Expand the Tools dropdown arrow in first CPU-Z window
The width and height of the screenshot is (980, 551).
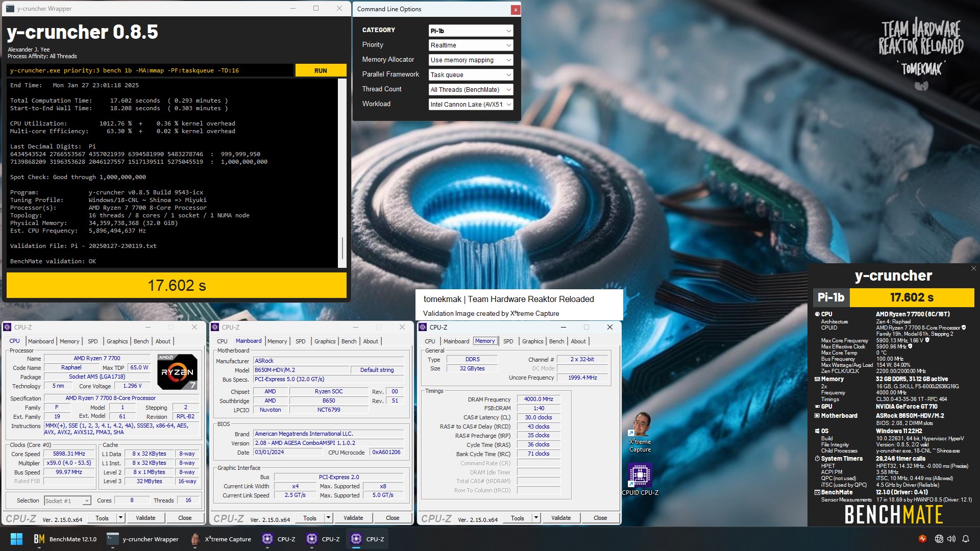[x=121, y=518]
